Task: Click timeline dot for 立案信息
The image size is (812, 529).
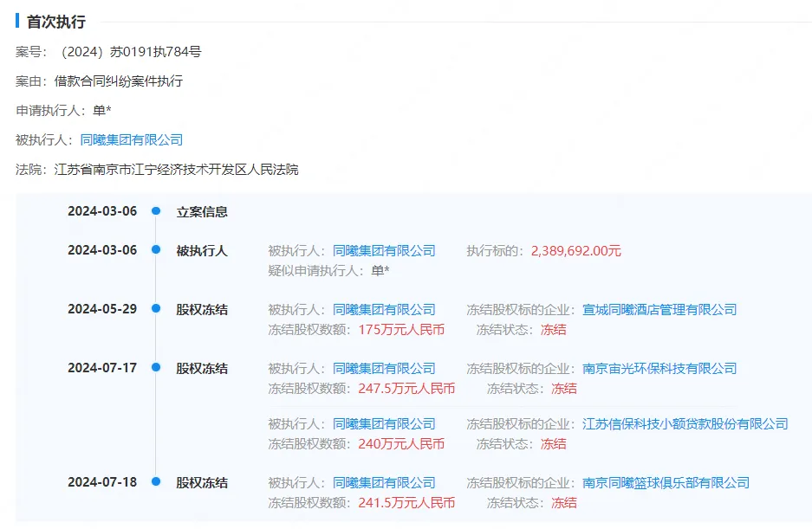Action: pyautogui.click(x=156, y=211)
